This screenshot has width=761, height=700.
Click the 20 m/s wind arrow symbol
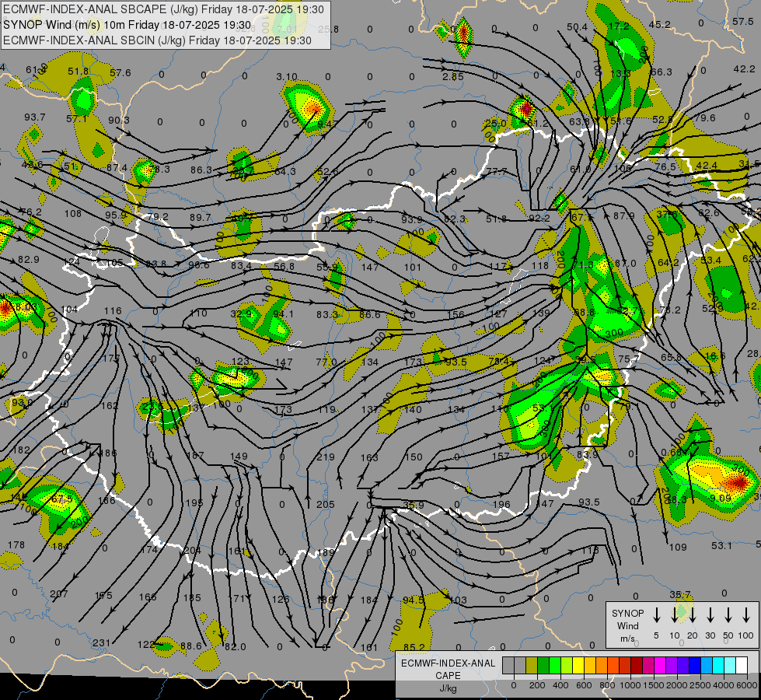click(693, 615)
